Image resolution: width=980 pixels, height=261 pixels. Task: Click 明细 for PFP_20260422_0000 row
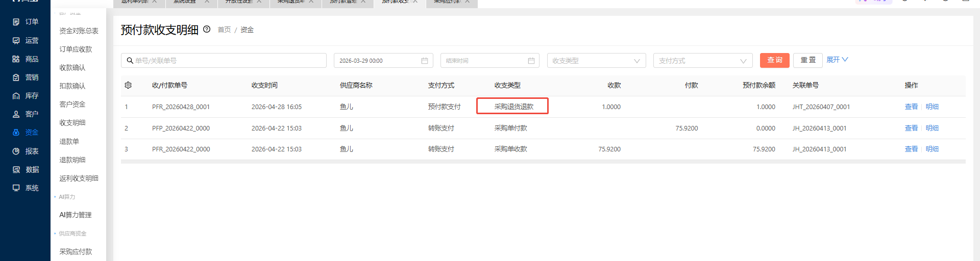[x=932, y=128]
